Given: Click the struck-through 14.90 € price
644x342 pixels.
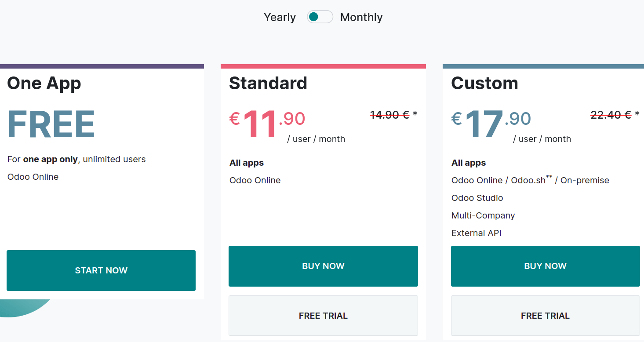Looking at the screenshot, I should coord(390,115).
